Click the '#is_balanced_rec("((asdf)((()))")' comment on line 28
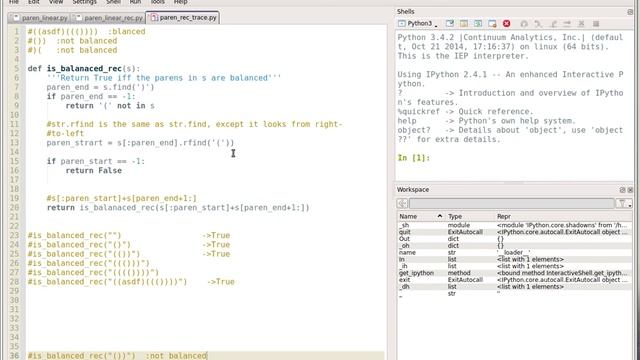Screen dimensions: 640x360 coord(107,282)
